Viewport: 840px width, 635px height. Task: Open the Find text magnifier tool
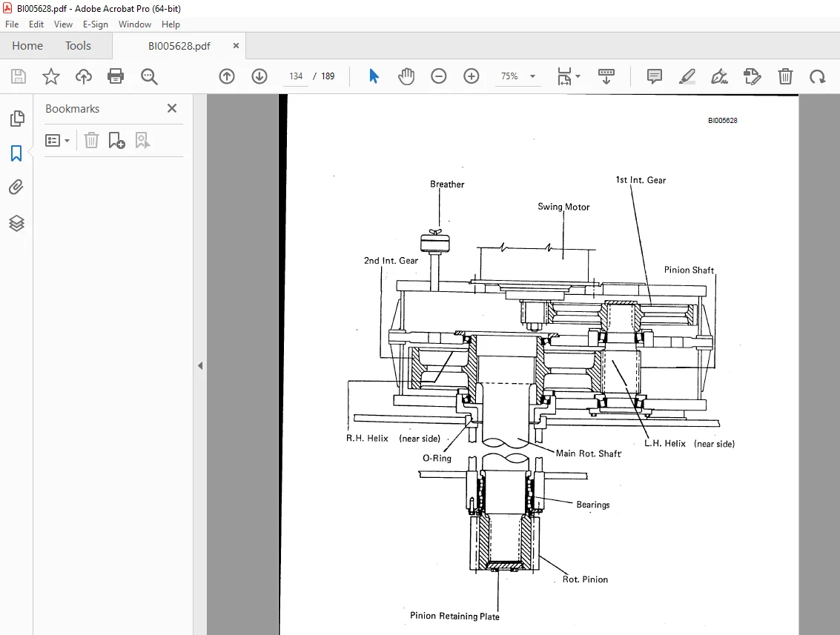[149, 76]
